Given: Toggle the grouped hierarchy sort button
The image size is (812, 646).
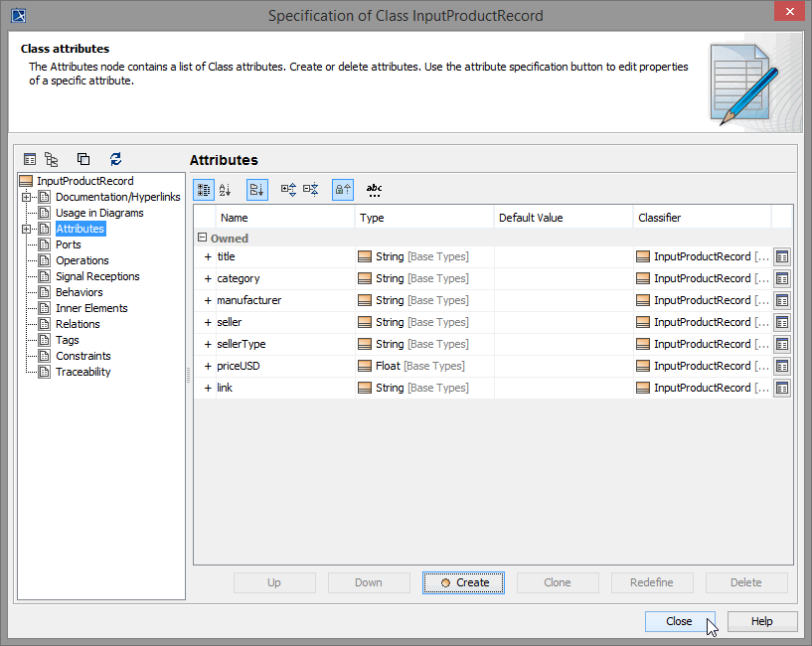Looking at the screenshot, I should tap(256, 190).
